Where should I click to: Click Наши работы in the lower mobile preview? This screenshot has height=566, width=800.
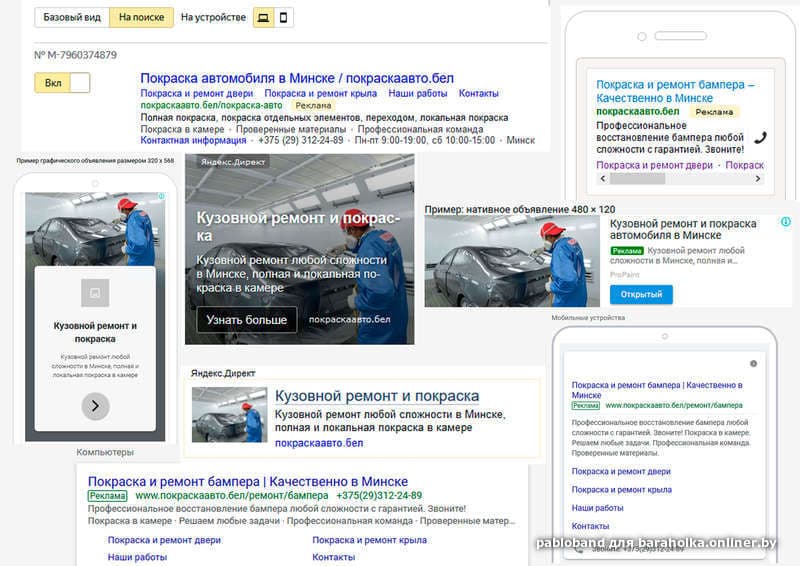(597, 508)
